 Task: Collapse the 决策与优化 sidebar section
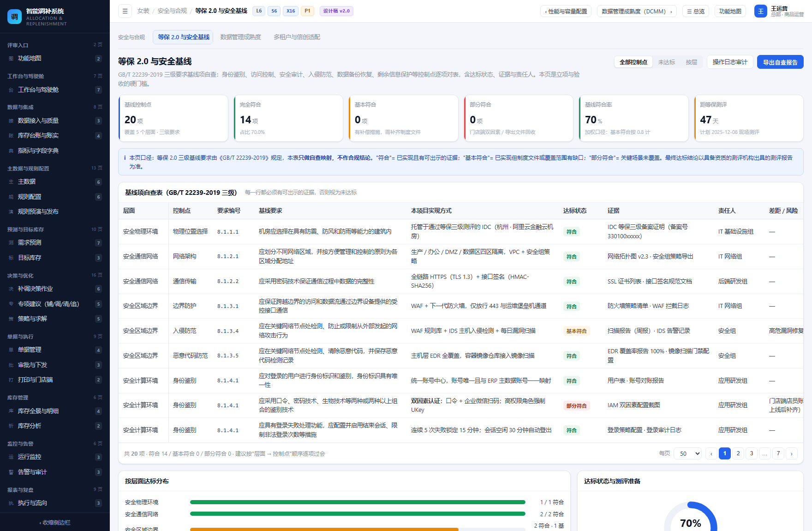click(55, 276)
